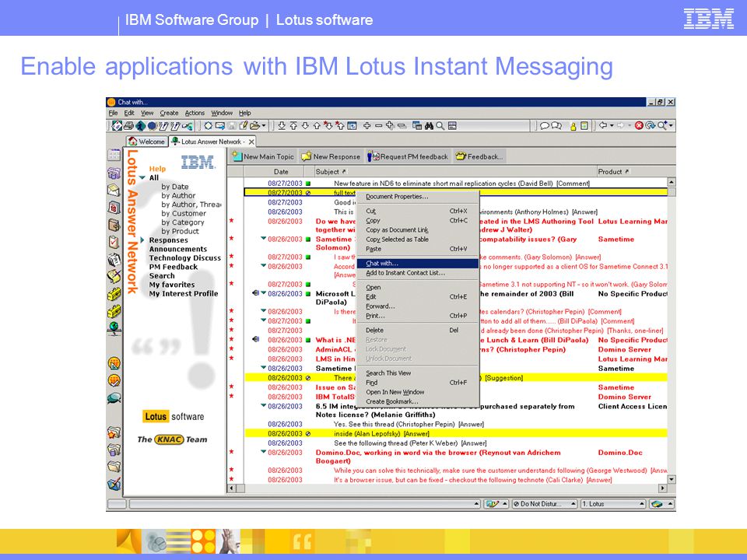Screen dimensions: 747x560
Task: Open the Create menu
Action: pos(169,113)
